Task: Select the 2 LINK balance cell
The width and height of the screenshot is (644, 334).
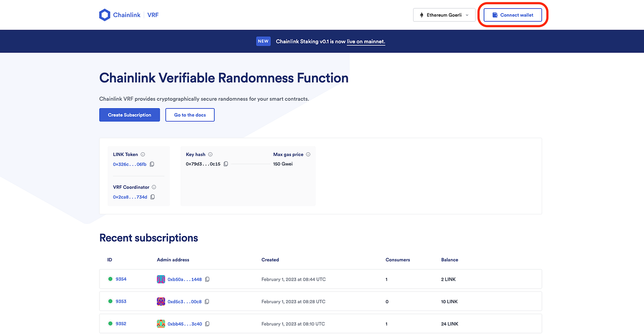Action: click(448, 279)
